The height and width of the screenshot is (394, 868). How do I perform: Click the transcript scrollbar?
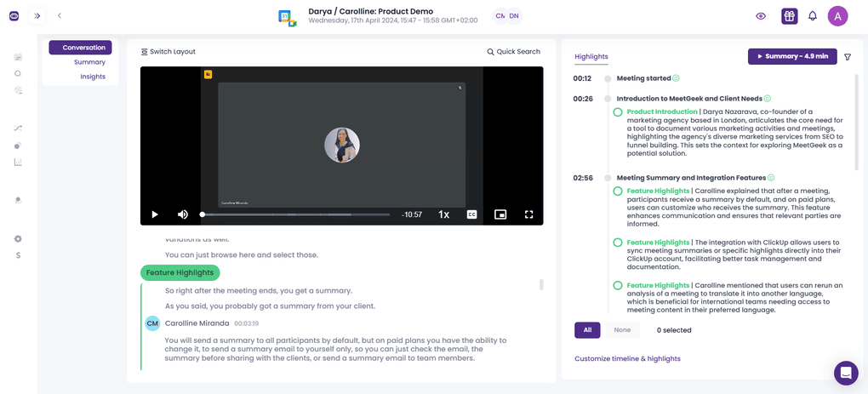541,285
